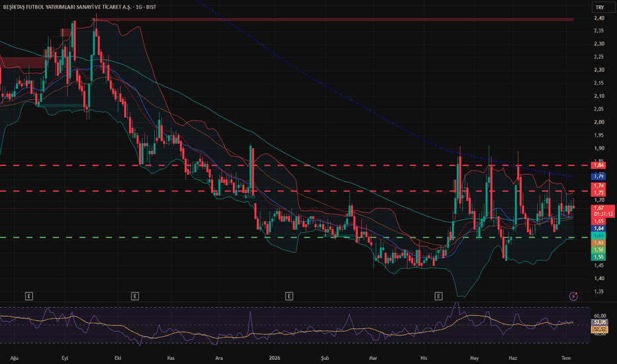
Task: Click the Beşiktaş Futbol Yatırımları symbol title
Action: pyautogui.click(x=79, y=7)
